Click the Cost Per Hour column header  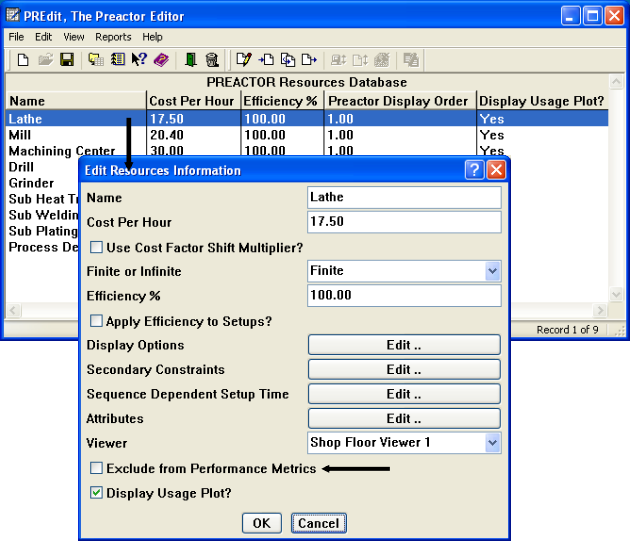coord(194,100)
